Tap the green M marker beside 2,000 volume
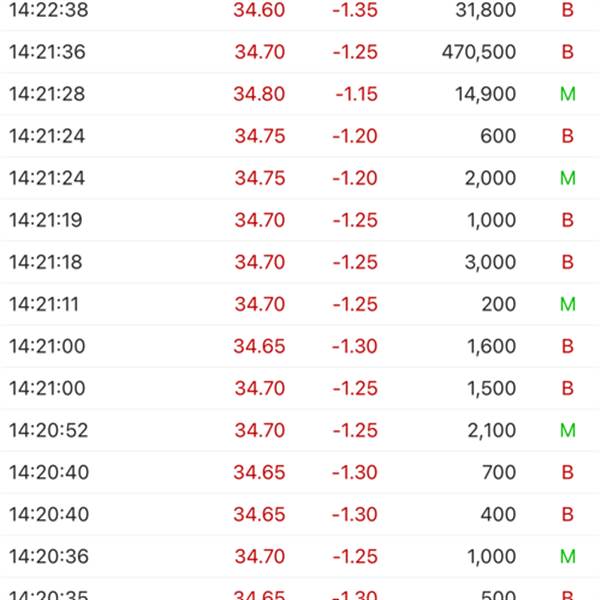 click(x=567, y=178)
